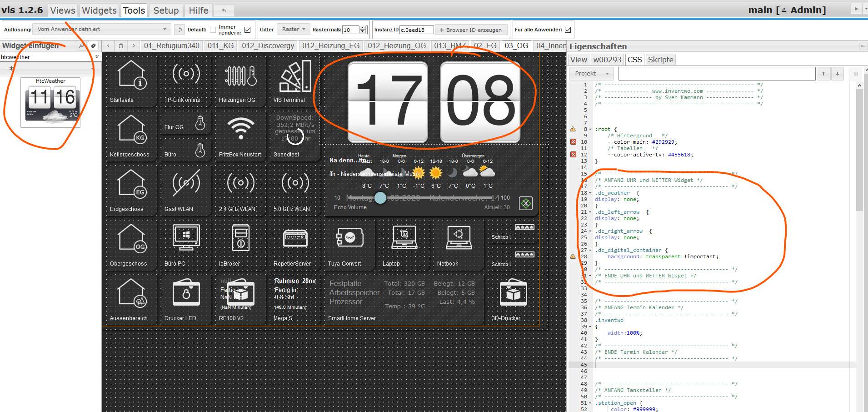
Task: Collapse the :root block at line 8
Action: tap(590, 130)
